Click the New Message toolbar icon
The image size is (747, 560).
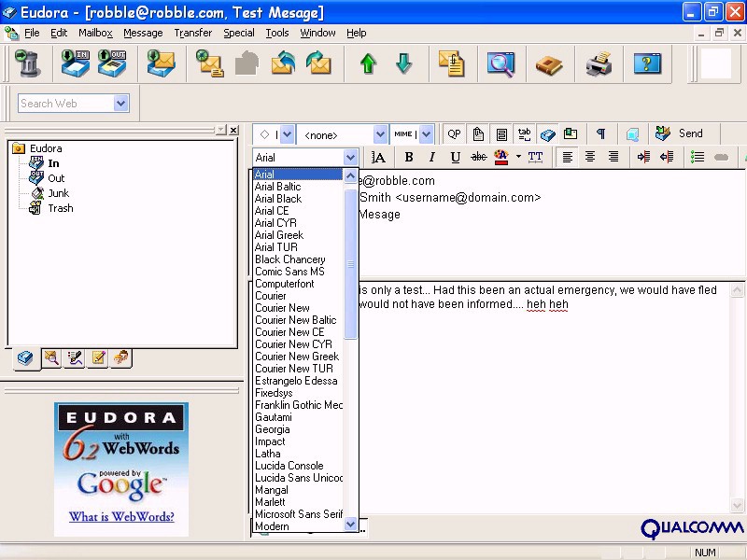click(210, 63)
